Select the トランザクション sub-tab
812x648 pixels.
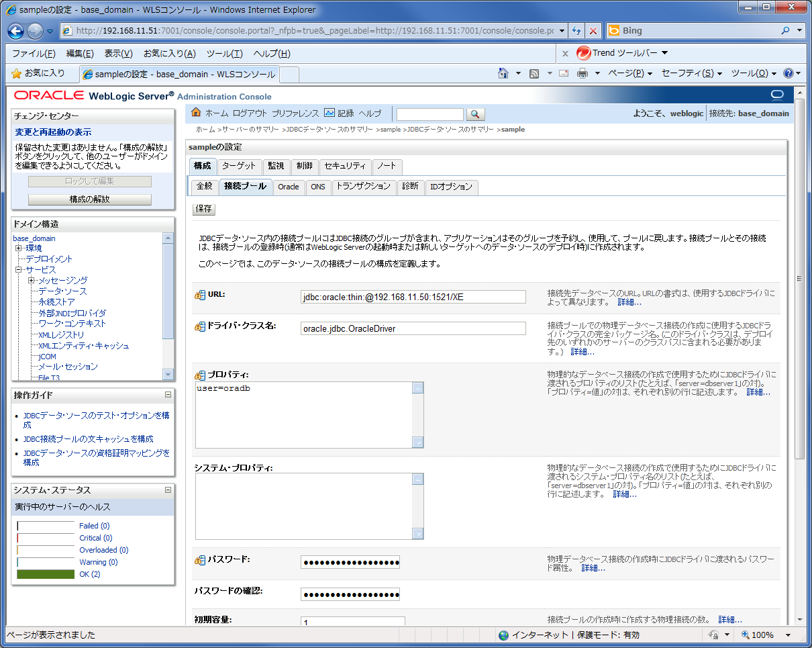363,187
